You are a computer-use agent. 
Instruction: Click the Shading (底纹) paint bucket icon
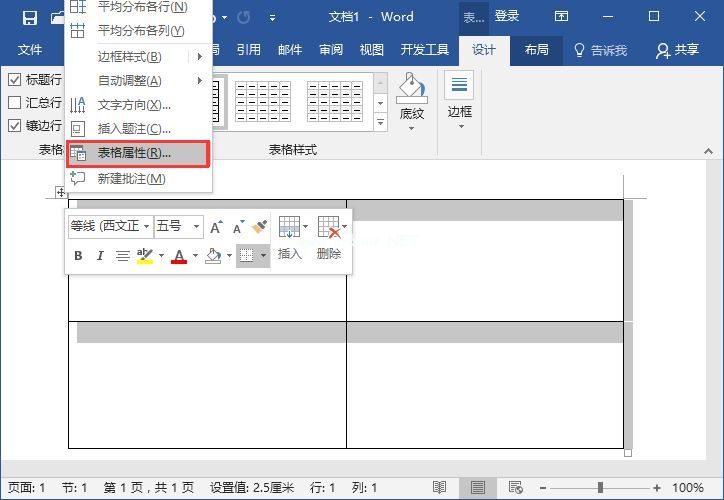pyautogui.click(x=411, y=88)
